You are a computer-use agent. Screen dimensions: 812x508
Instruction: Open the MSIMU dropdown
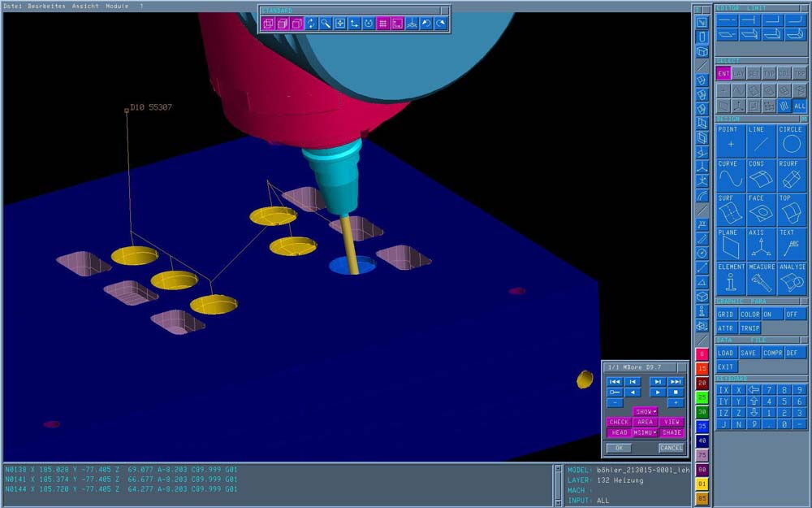pyautogui.click(x=646, y=432)
